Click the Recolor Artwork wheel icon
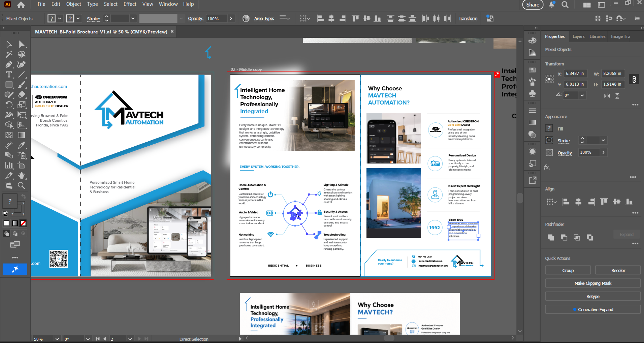Image resolution: width=644 pixels, height=343 pixels. point(246,18)
